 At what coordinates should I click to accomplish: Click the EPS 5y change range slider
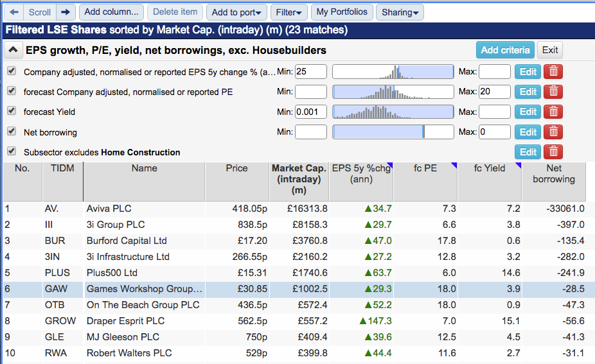[393, 72]
